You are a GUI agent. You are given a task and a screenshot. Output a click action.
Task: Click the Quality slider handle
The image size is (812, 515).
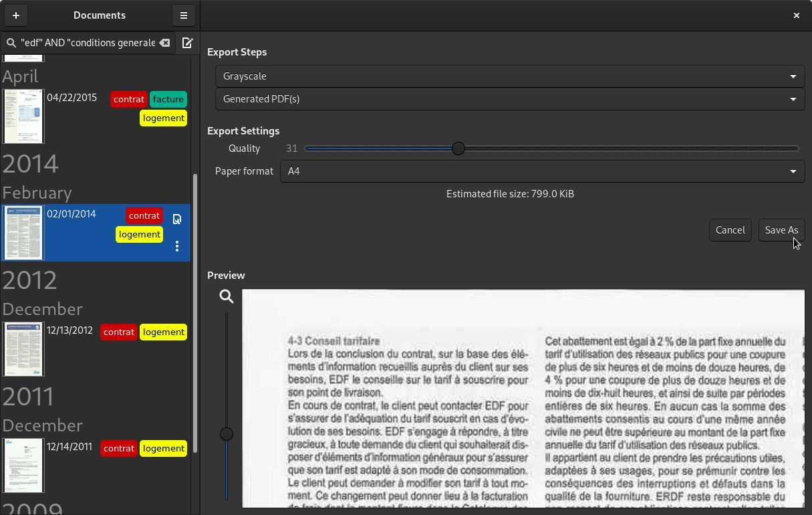tap(458, 148)
